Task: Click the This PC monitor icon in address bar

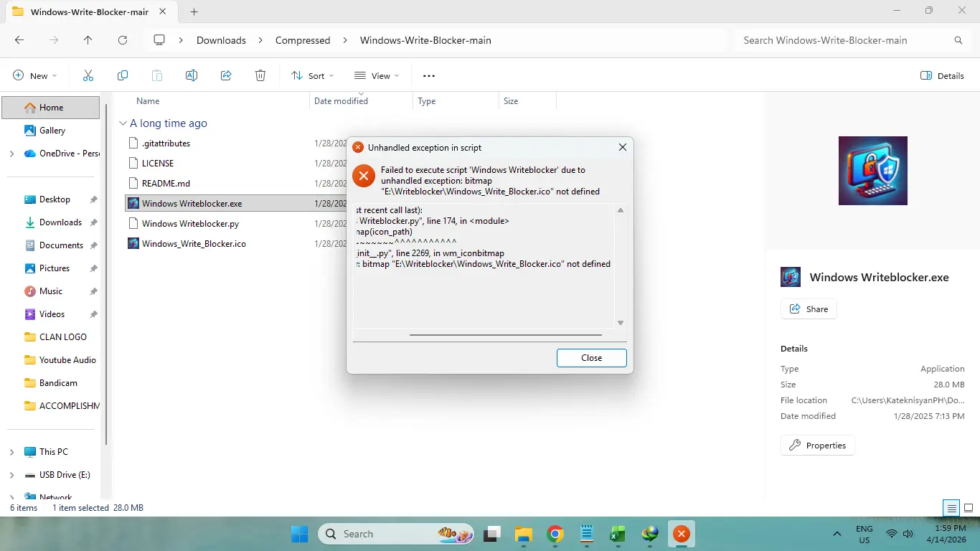Action: point(159,40)
